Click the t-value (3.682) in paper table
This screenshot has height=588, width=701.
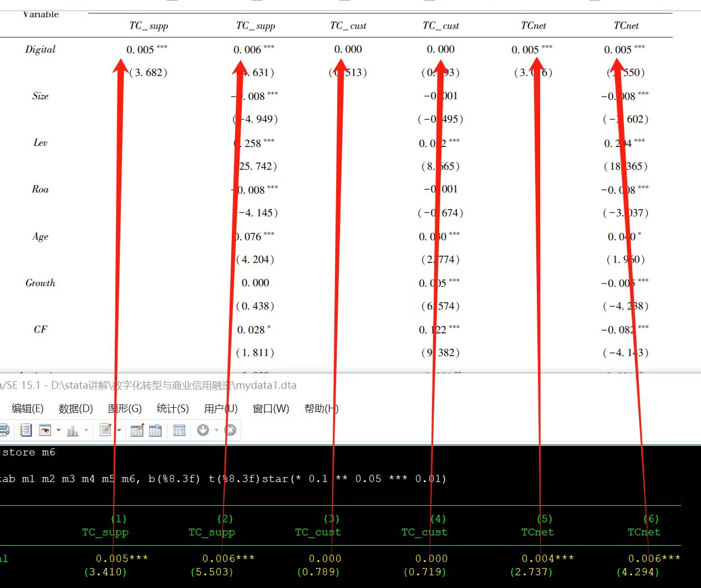click(x=148, y=73)
